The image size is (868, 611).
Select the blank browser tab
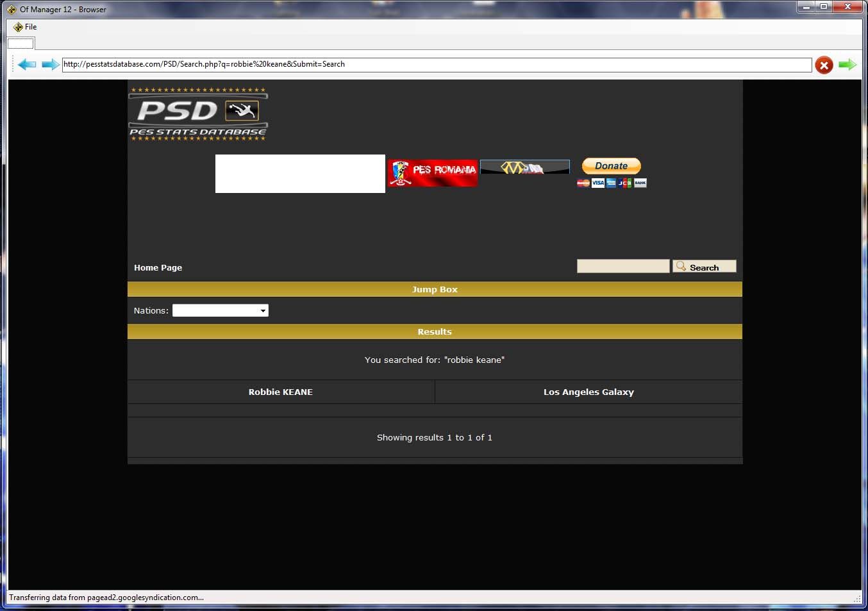21,44
